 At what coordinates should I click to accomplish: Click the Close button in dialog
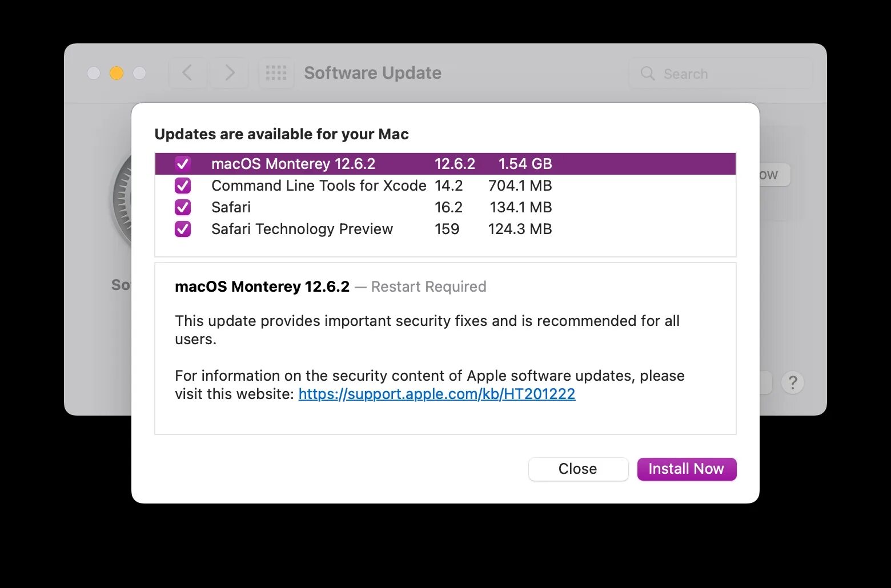(578, 469)
